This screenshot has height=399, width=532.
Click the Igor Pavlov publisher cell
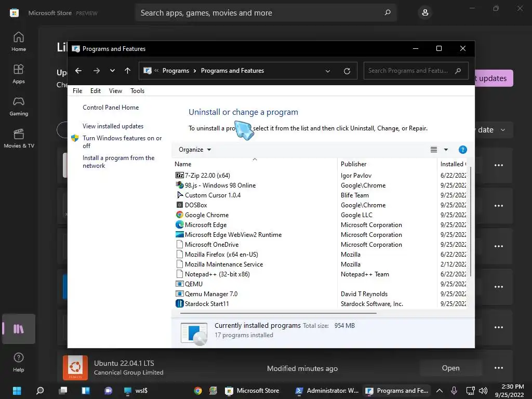(356, 176)
